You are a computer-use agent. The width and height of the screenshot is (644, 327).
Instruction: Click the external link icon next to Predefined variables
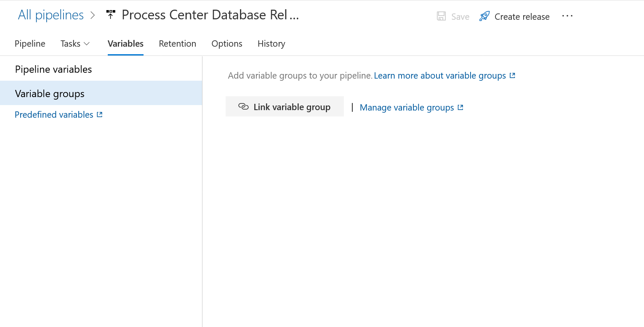[100, 114]
